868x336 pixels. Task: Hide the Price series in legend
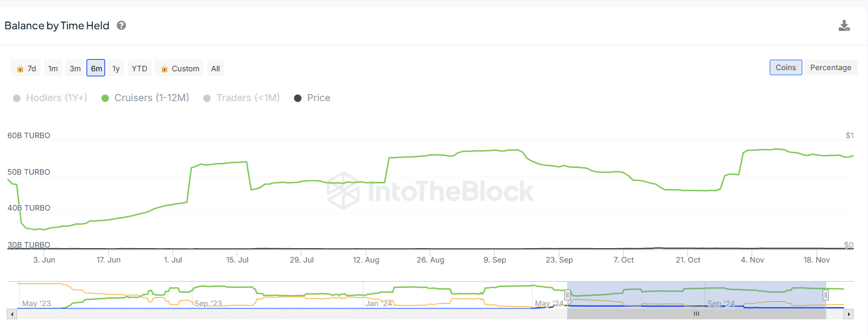[312, 98]
